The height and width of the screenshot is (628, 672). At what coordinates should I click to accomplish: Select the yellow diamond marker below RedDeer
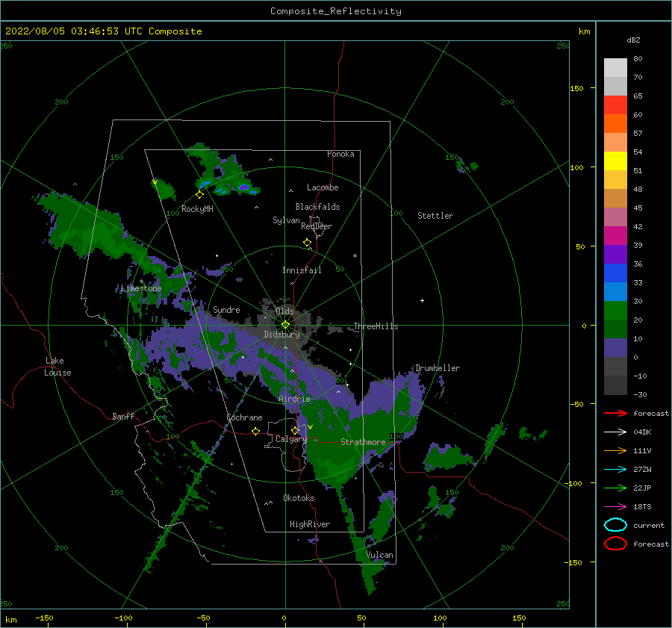coord(308,243)
